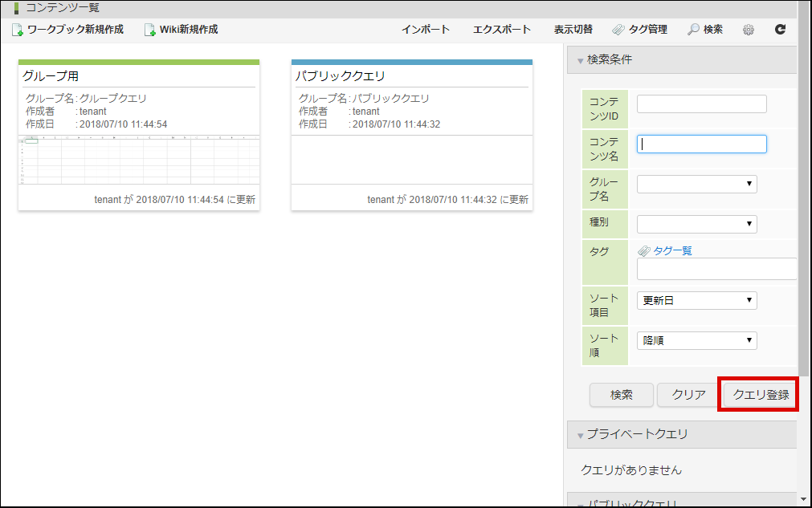
Task: Click the 検索 toolbar item
Action: tap(713, 30)
